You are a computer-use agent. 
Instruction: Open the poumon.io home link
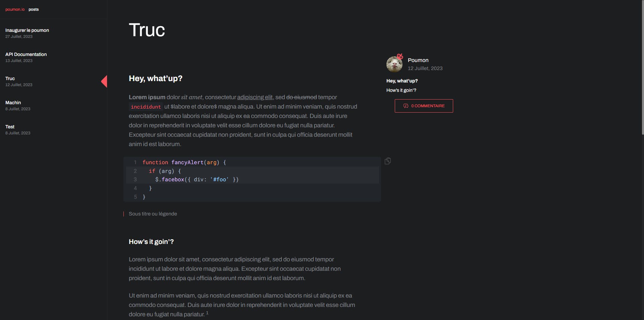(x=15, y=9)
